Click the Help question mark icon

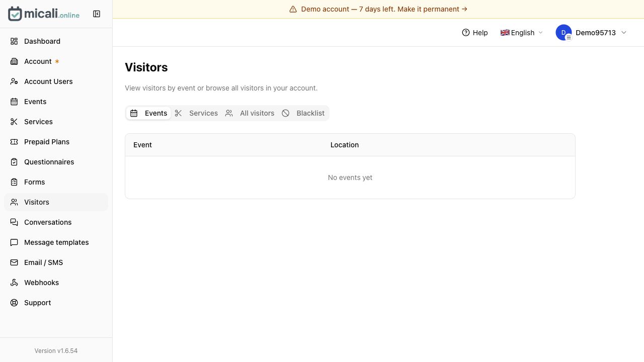(466, 33)
